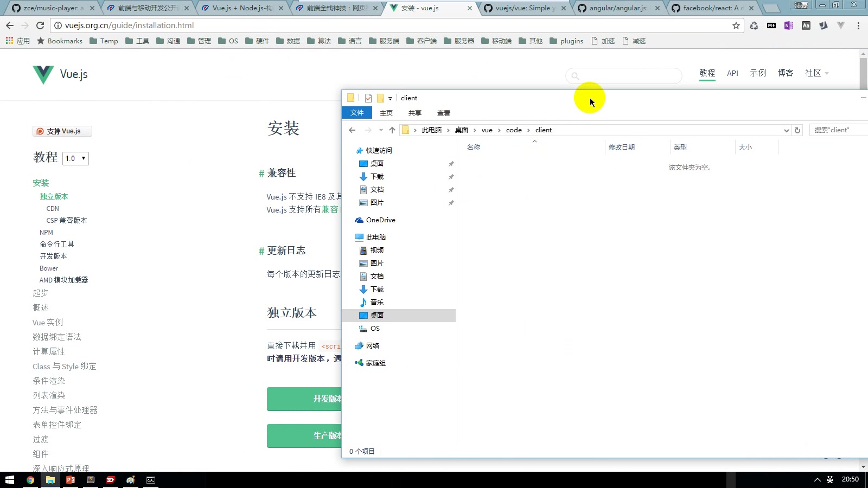The height and width of the screenshot is (488, 868).
Task: Open the tutorial version 1.0 dropdown
Action: tap(75, 158)
